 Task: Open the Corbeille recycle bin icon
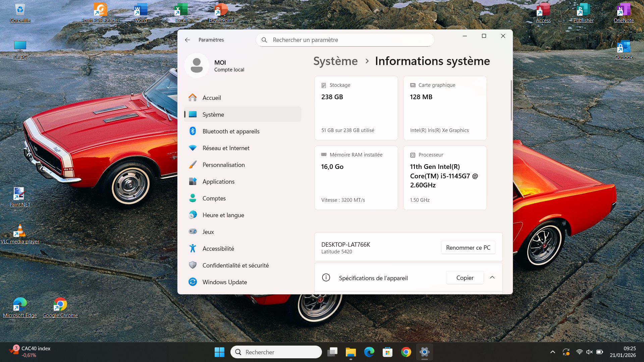pyautogui.click(x=20, y=13)
